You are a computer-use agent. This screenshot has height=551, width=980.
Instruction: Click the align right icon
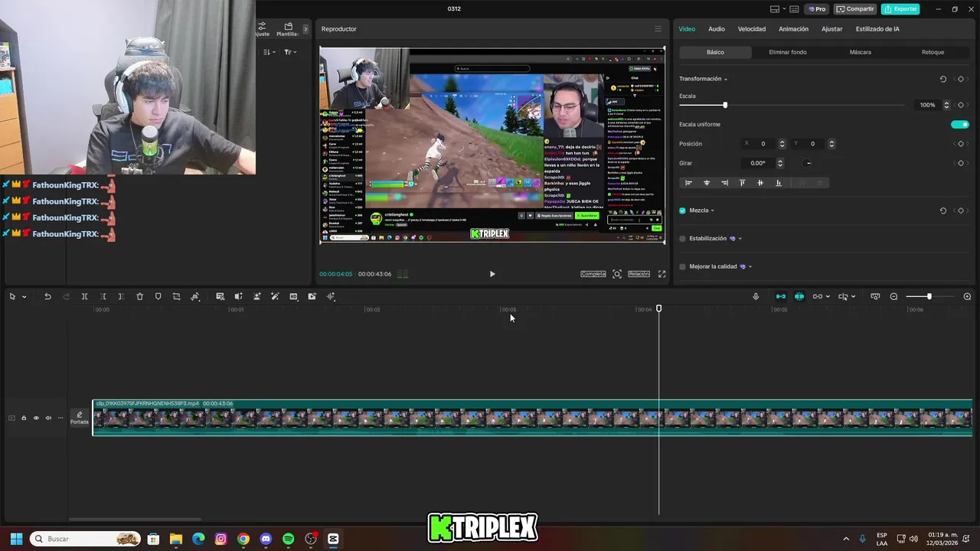click(x=724, y=183)
